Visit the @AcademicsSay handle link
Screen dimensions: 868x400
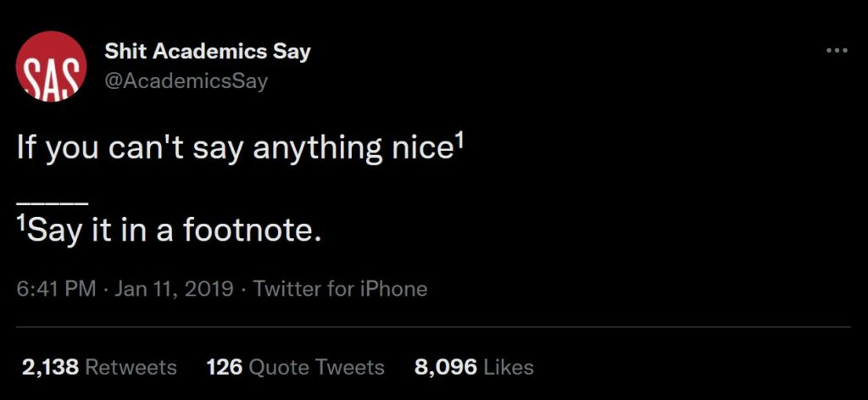pyautogui.click(x=186, y=81)
